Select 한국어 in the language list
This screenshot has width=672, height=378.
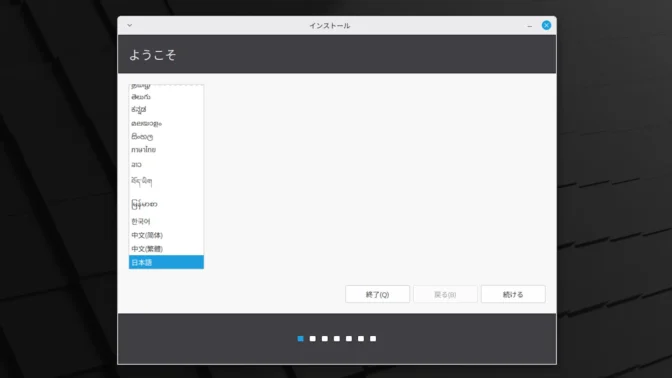click(166, 221)
